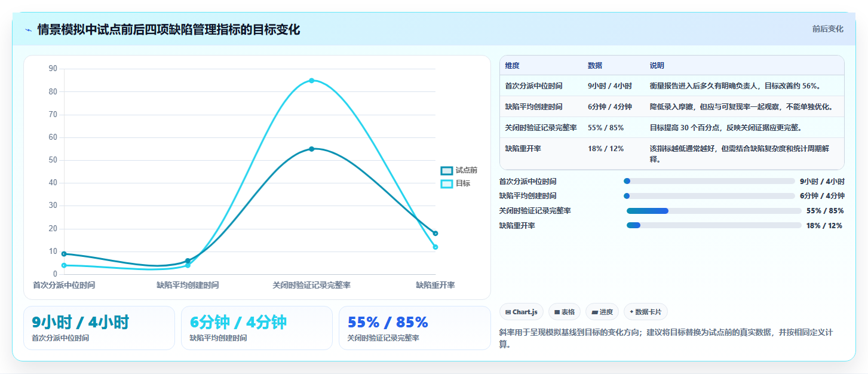Click the 缺陷平均创建时间 progress bar
The height and width of the screenshot is (374, 868).
(x=709, y=196)
